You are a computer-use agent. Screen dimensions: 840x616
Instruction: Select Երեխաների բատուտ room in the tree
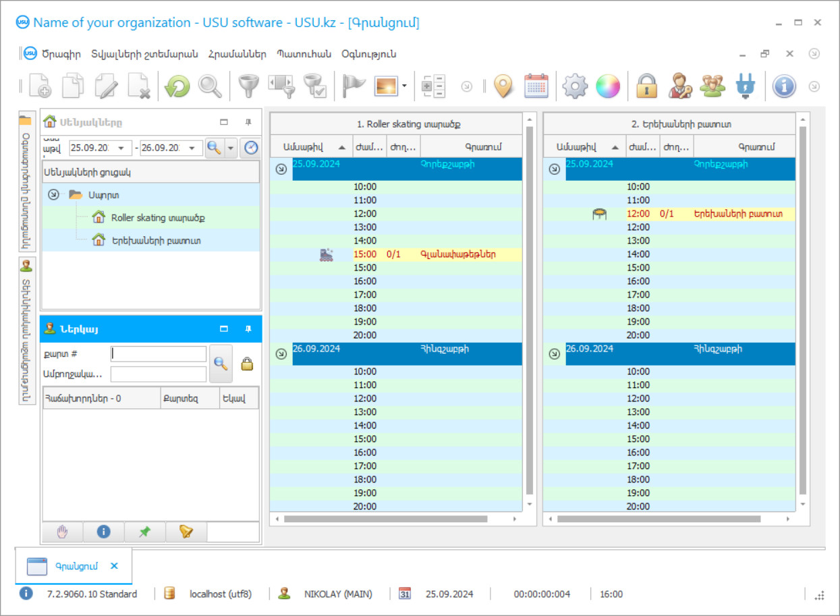155,240
